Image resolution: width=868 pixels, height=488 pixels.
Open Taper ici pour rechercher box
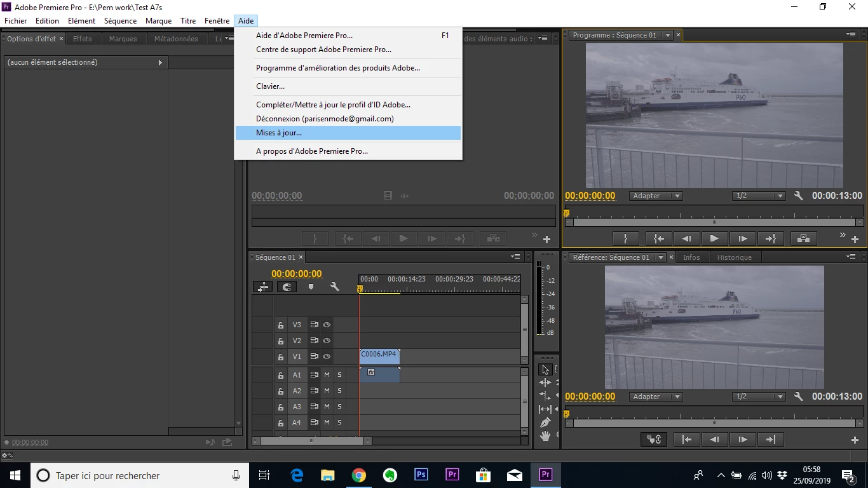pyautogui.click(x=140, y=475)
